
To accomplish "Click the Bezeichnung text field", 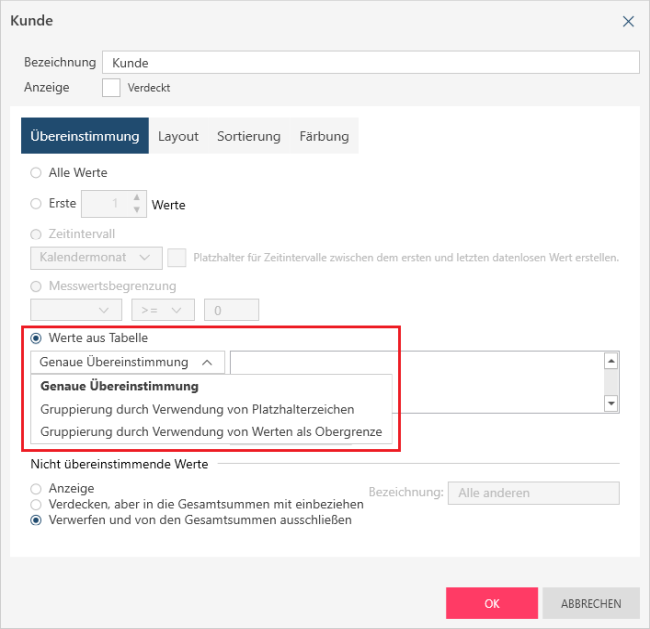I will [370, 63].
